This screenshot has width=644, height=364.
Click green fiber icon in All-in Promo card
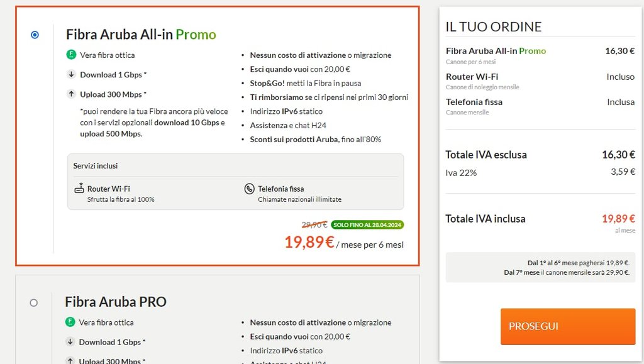71,55
